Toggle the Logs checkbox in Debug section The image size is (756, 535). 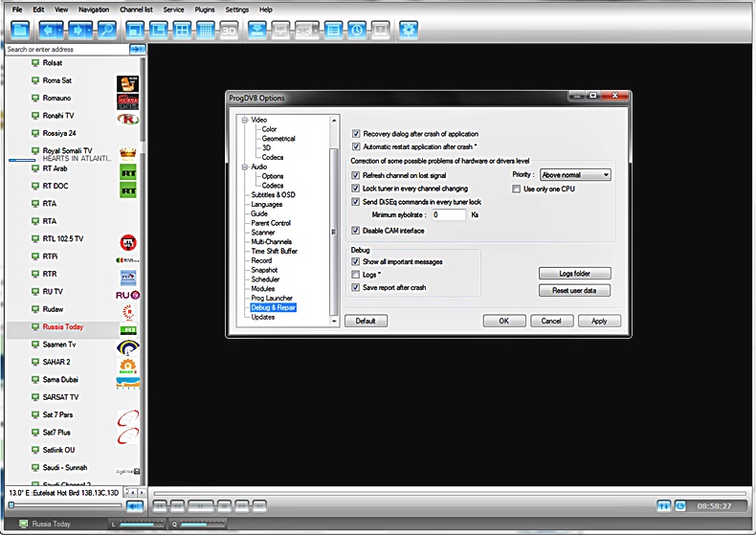click(x=357, y=275)
